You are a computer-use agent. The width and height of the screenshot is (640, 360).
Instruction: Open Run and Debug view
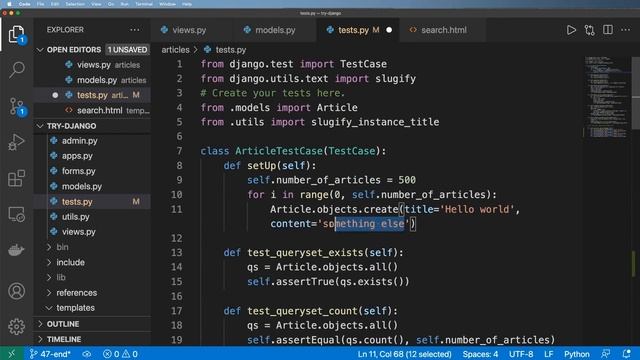tap(16, 142)
